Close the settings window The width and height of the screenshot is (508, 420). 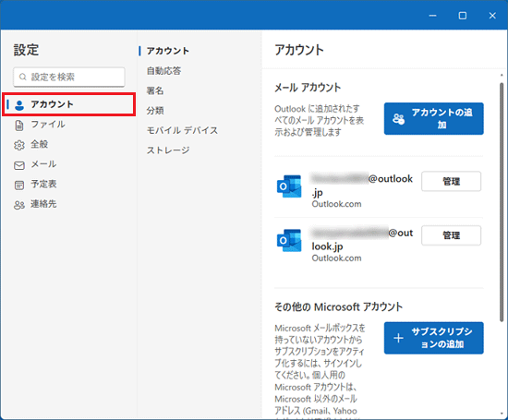click(x=492, y=15)
